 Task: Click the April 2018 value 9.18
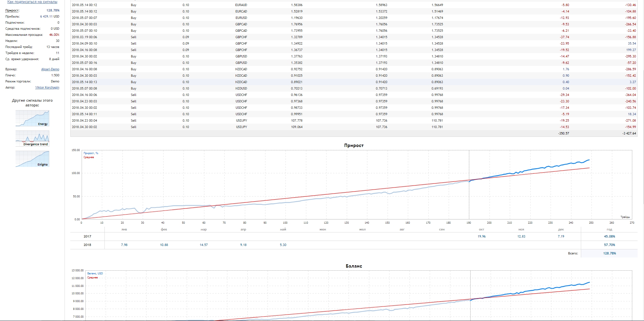(x=243, y=245)
